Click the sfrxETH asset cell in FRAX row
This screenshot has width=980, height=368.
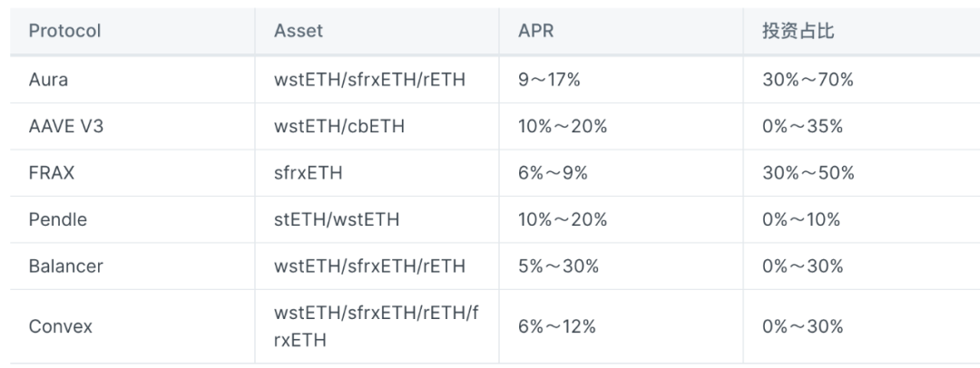(309, 173)
